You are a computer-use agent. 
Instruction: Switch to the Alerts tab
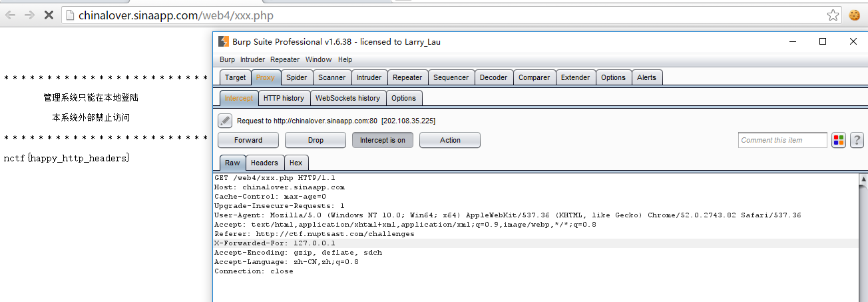tap(646, 77)
